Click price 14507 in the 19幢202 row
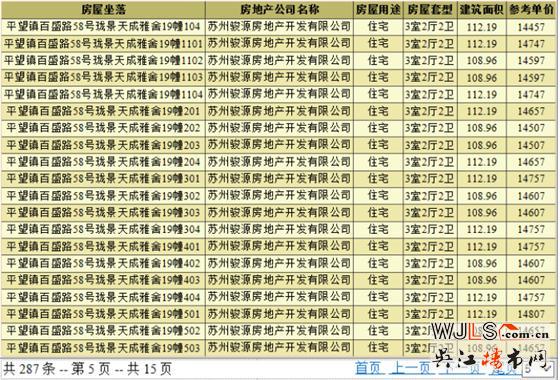This screenshot has height=380, width=560. pos(531,129)
